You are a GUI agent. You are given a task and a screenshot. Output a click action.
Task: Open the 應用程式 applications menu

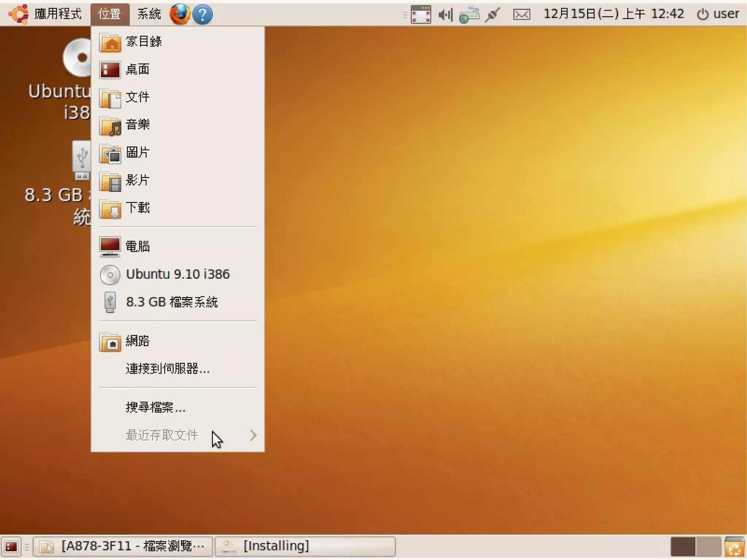pos(45,14)
